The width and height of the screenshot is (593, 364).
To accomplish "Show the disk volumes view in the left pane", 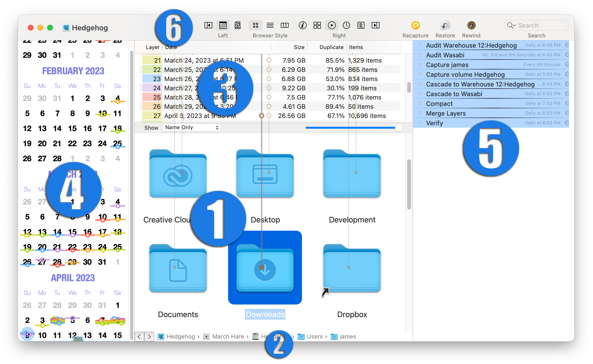I will [238, 25].
